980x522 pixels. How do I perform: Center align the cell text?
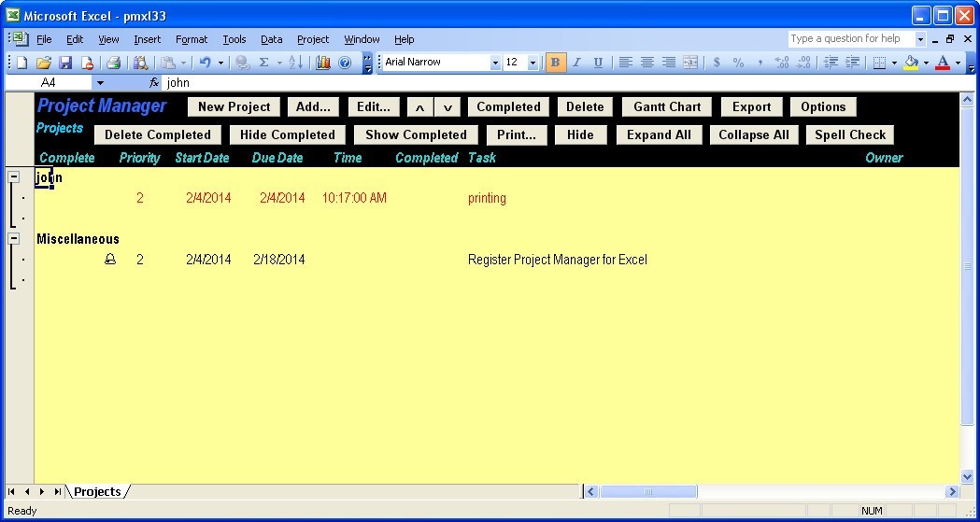(647, 63)
